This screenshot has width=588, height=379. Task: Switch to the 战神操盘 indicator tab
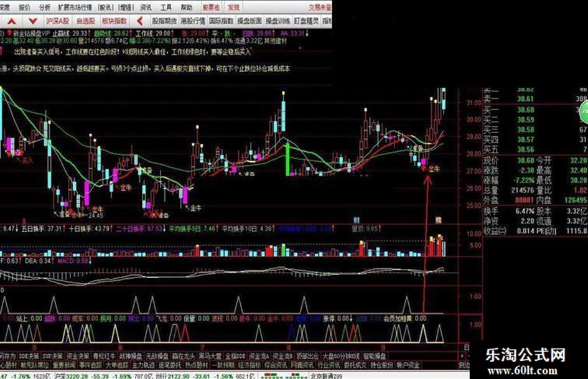(131, 356)
